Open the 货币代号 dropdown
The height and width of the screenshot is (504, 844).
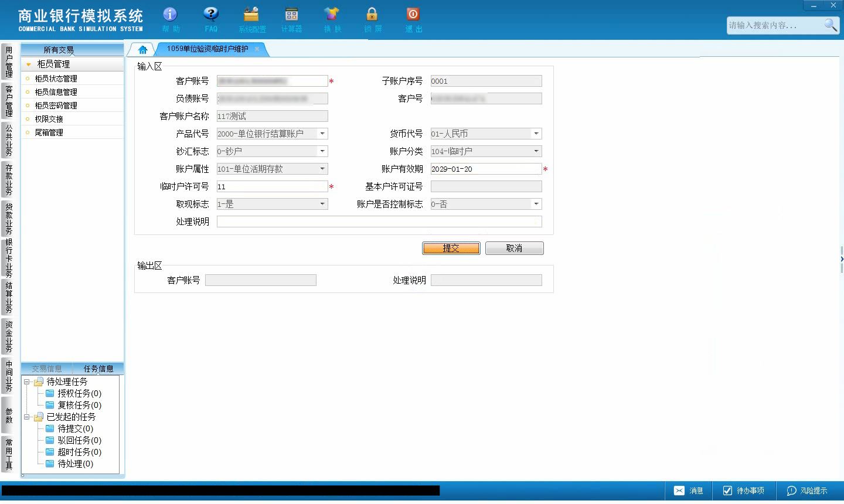tap(536, 134)
